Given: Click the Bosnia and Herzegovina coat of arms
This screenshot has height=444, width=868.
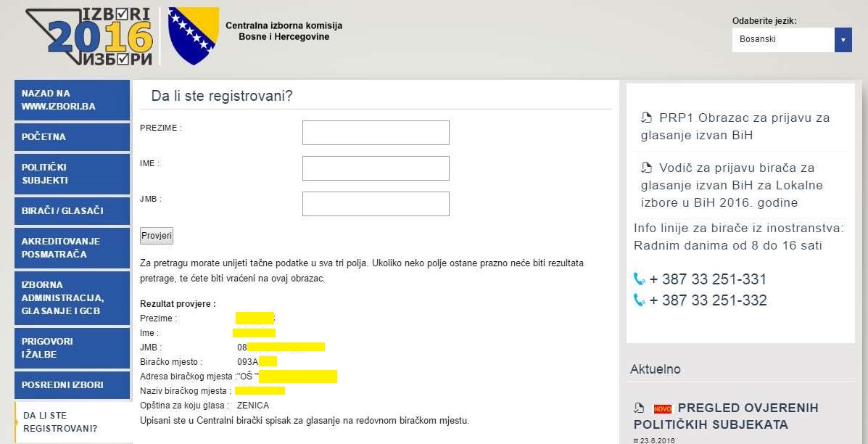Looking at the screenshot, I should tap(193, 36).
